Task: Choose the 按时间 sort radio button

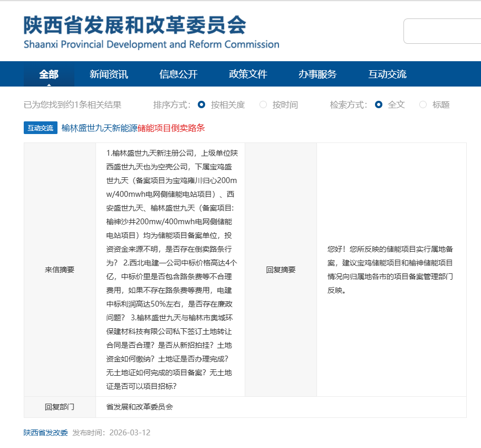Action: [263, 104]
